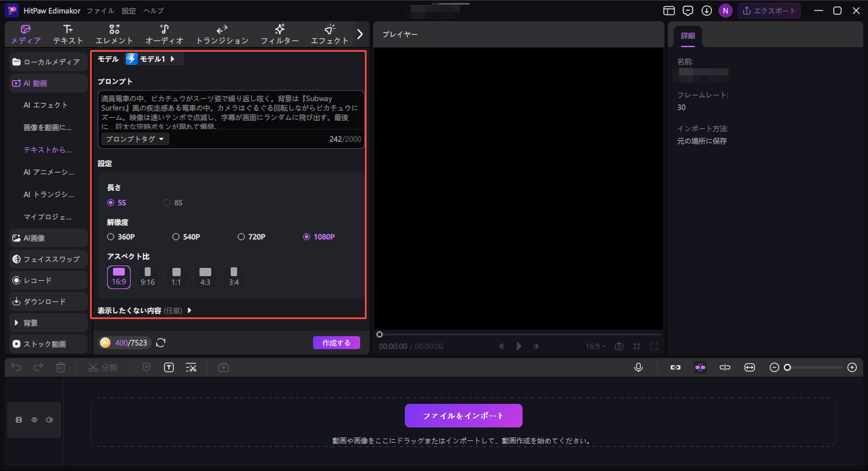The height and width of the screenshot is (471, 868).
Task: Expand the 背景 category
Action: click(x=49, y=323)
